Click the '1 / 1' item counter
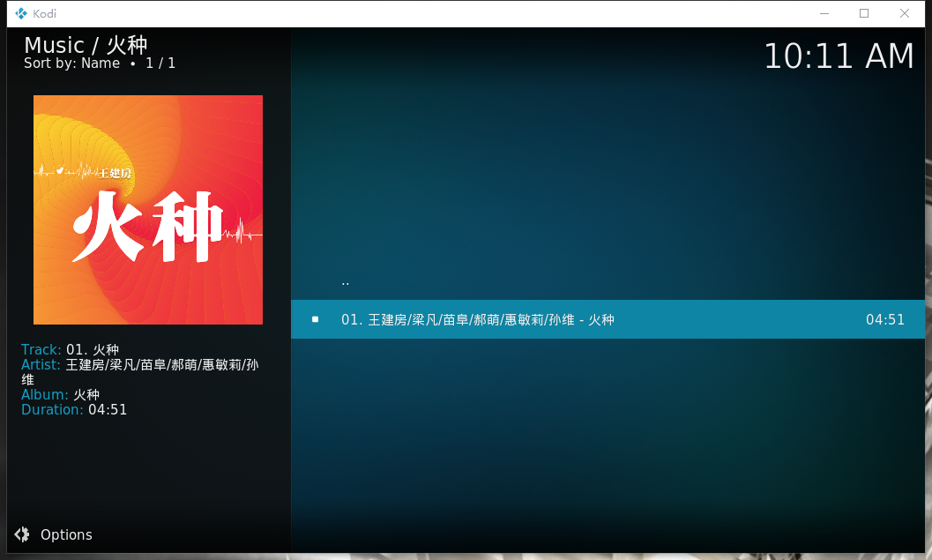 click(x=160, y=63)
